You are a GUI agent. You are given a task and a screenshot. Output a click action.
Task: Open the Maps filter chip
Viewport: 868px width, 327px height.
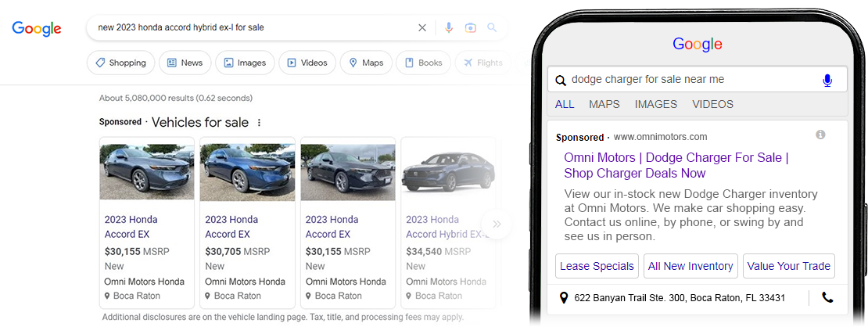click(366, 63)
